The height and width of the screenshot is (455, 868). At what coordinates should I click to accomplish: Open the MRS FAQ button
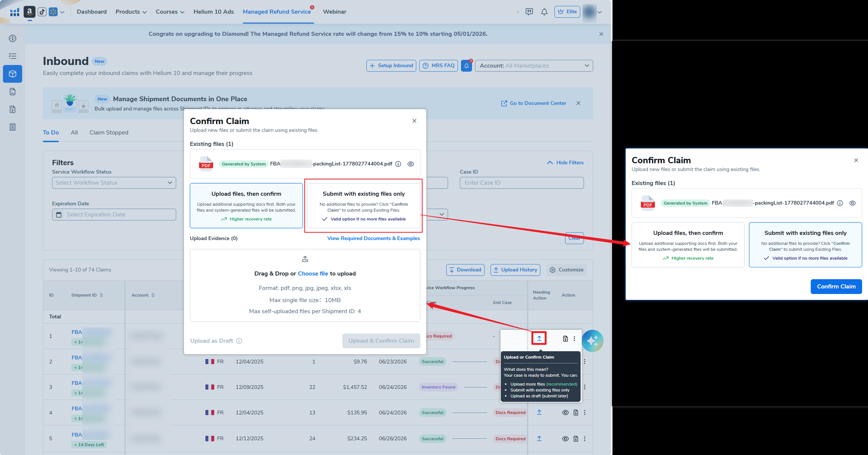tap(438, 66)
